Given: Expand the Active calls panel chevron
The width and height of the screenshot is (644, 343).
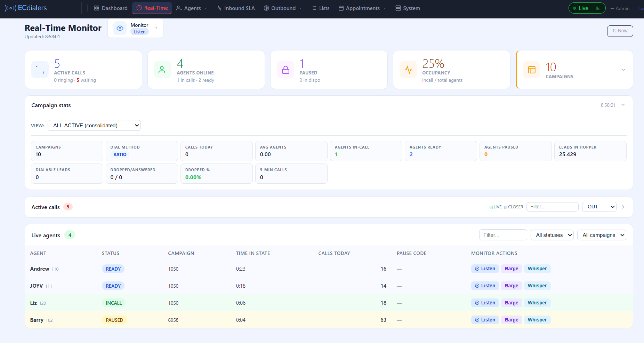Looking at the screenshot, I should (623, 207).
